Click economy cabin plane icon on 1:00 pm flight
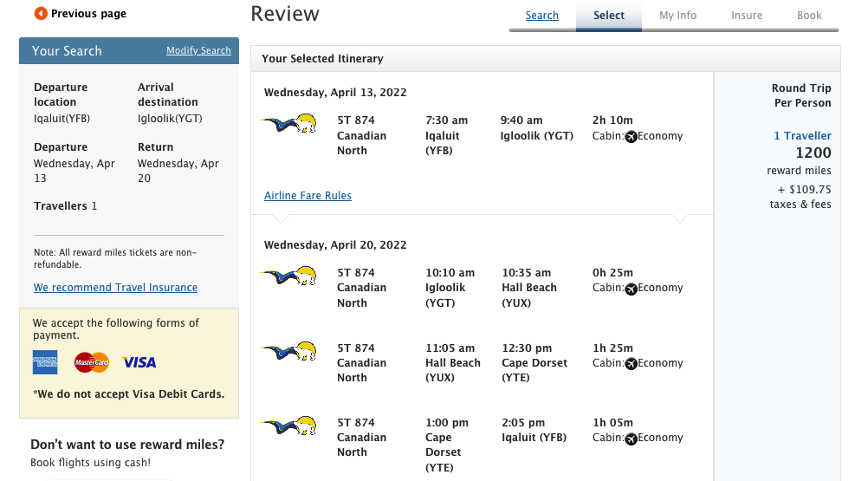This screenshot has height=481, width=868. (x=631, y=439)
